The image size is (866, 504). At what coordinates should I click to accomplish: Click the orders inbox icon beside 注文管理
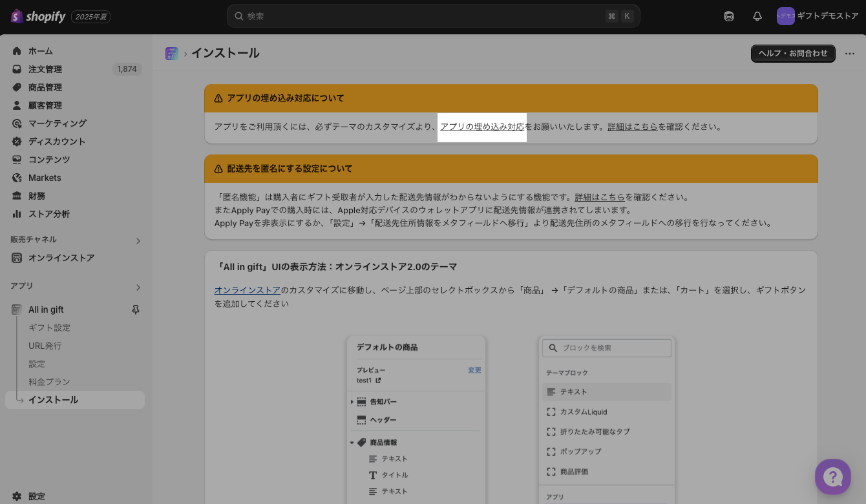[x=17, y=69]
